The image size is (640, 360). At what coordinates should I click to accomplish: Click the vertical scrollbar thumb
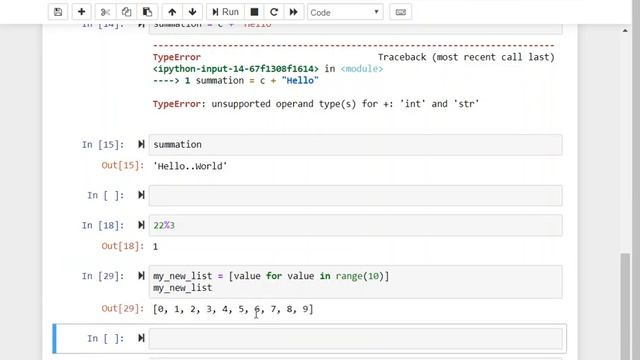point(625,306)
